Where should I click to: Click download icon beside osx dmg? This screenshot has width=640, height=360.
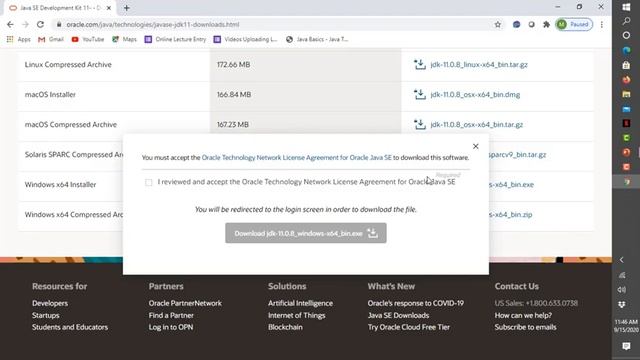pyautogui.click(x=420, y=94)
